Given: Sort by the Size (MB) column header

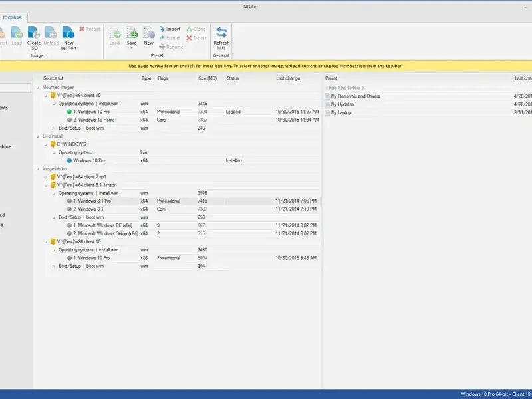Looking at the screenshot, I should (207, 78).
